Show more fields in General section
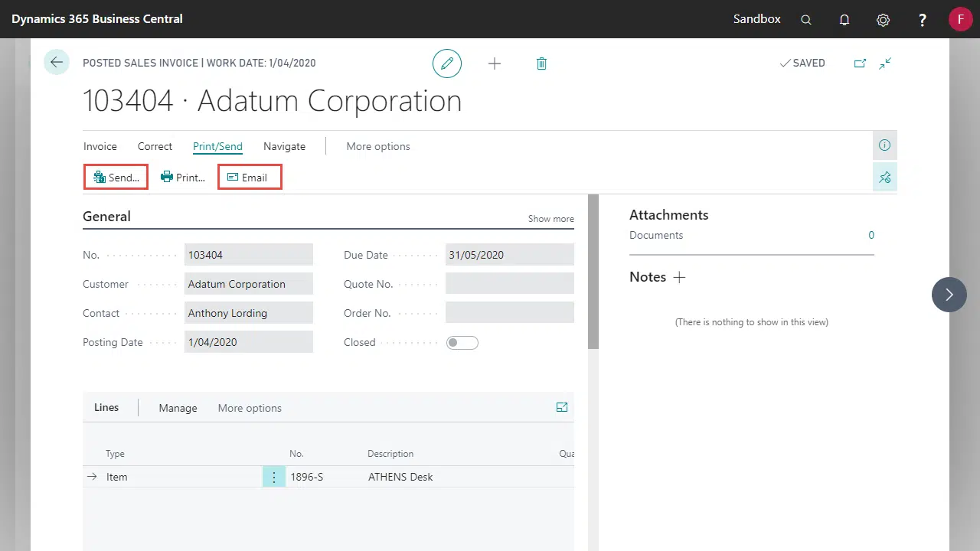The height and width of the screenshot is (551, 980). tap(550, 219)
